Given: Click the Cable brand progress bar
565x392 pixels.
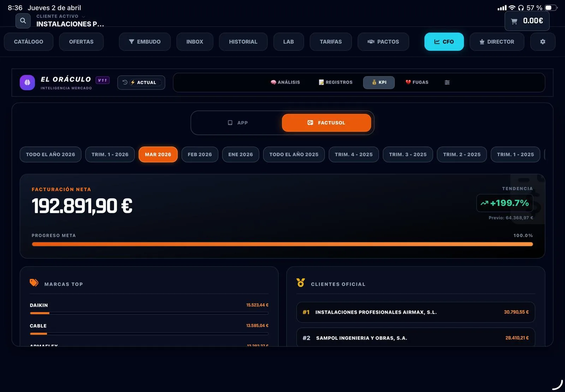Looking at the screenshot, I should 149,333.
